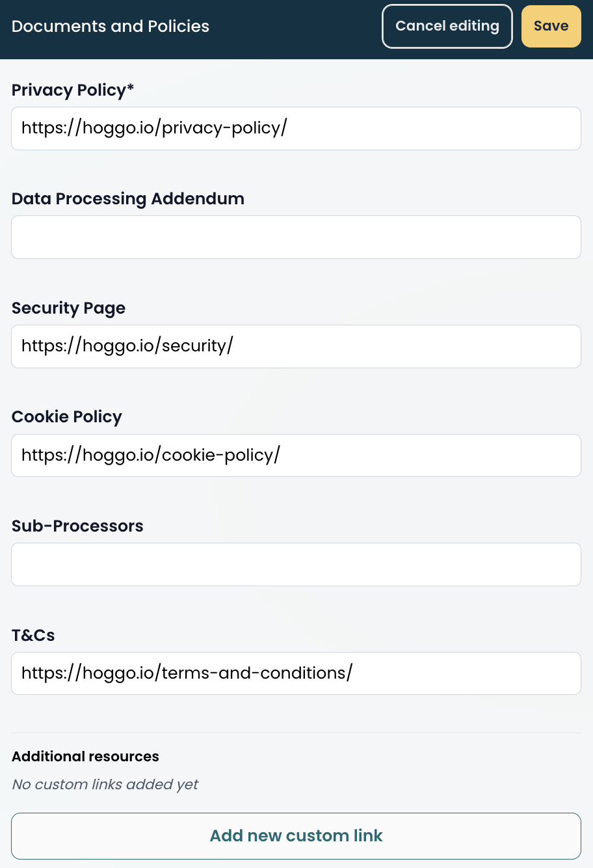This screenshot has height=868, width=593.
Task: Click the T&Cs label
Action: pyautogui.click(x=33, y=635)
